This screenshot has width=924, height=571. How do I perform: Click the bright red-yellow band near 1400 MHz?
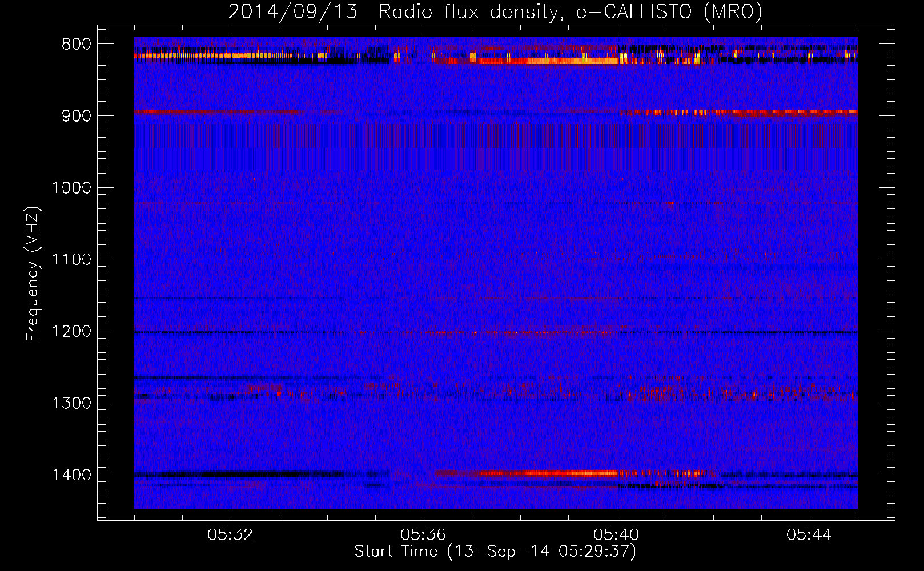pos(548,473)
